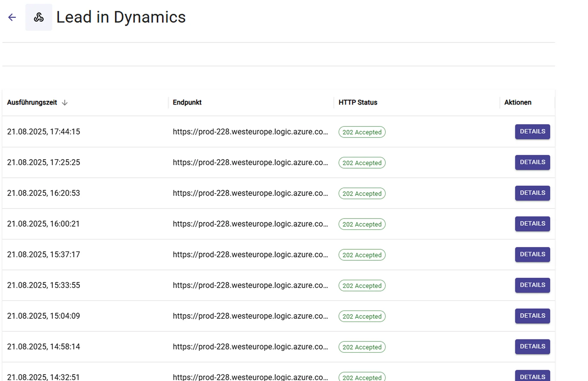Select timestamp 21.08.2025, 15:37:17
Screen dimensions: 588x381
44,255
